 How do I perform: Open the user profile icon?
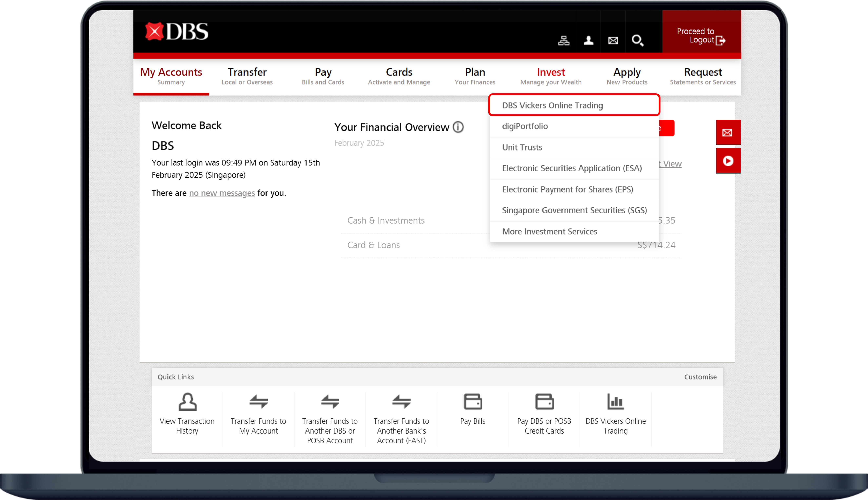[x=588, y=40]
